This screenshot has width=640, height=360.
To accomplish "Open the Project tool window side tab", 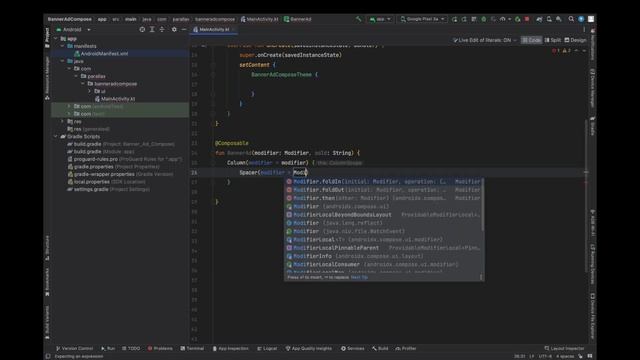I will [47, 37].
